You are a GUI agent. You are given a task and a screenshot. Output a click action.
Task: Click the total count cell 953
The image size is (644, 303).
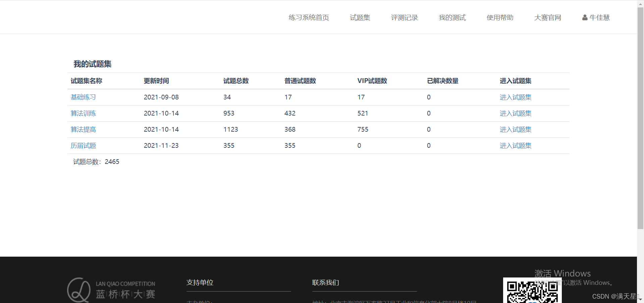229,113
